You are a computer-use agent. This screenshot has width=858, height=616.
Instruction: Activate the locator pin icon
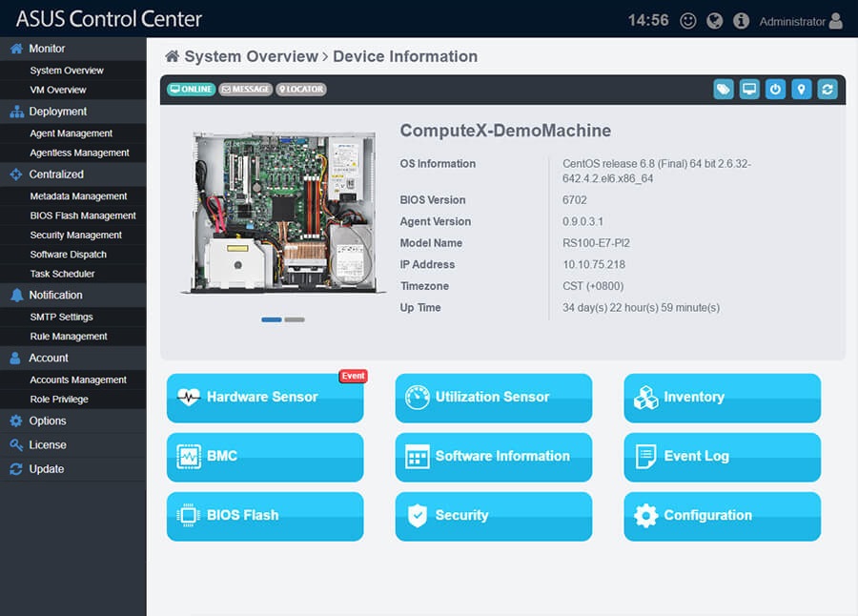click(x=802, y=89)
